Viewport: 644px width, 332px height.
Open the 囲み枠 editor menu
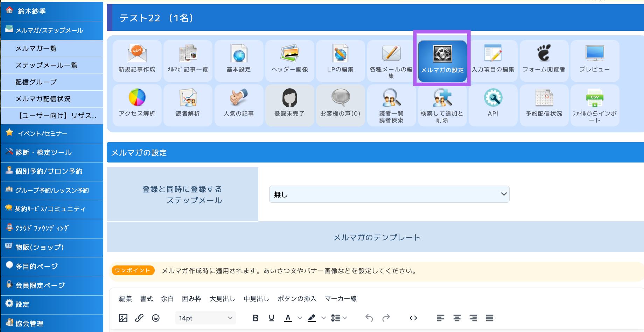(x=191, y=299)
